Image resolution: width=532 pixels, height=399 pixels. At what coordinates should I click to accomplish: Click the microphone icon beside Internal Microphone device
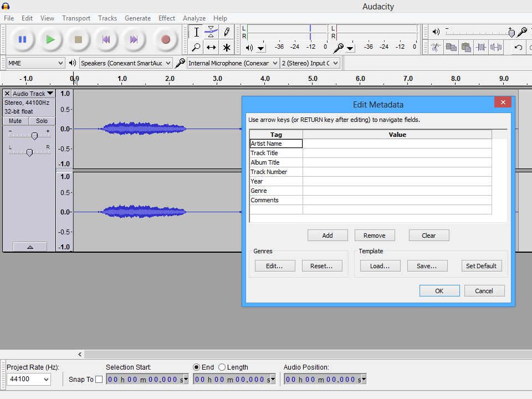coord(180,63)
